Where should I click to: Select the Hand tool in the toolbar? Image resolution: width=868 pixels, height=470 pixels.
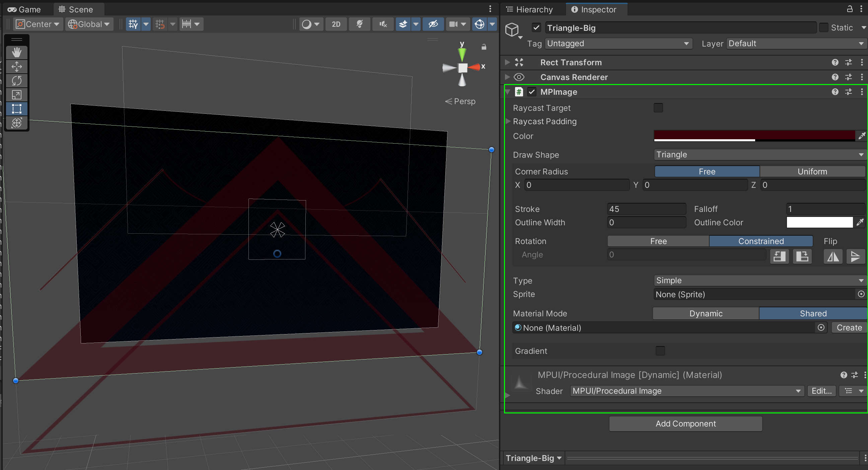(x=16, y=52)
